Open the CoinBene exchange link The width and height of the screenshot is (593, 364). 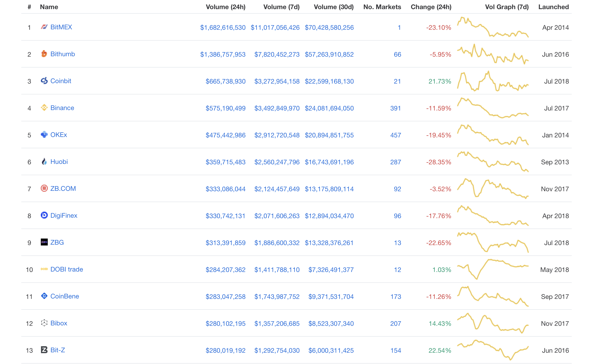click(x=64, y=296)
